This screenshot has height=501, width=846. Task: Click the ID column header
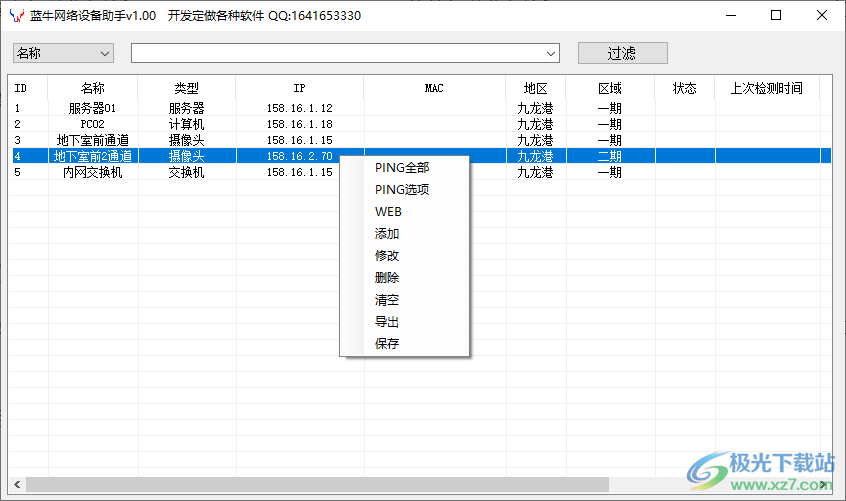pyautogui.click(x=28, y=88)
